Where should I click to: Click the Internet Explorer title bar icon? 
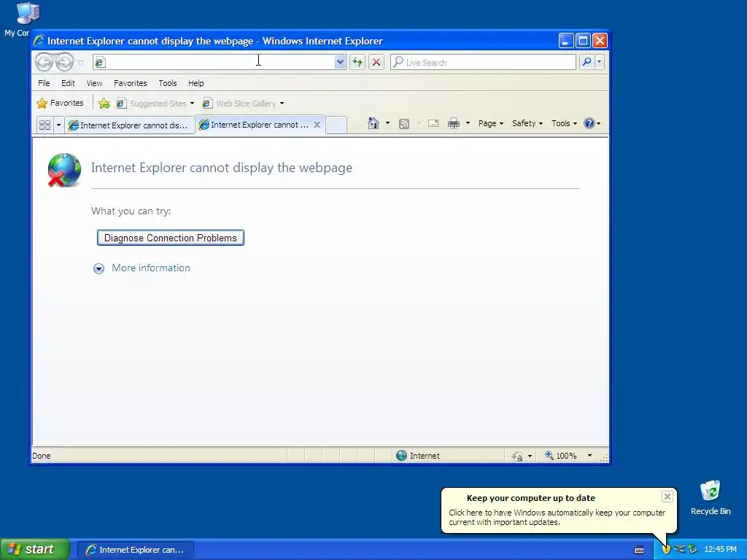39,41
